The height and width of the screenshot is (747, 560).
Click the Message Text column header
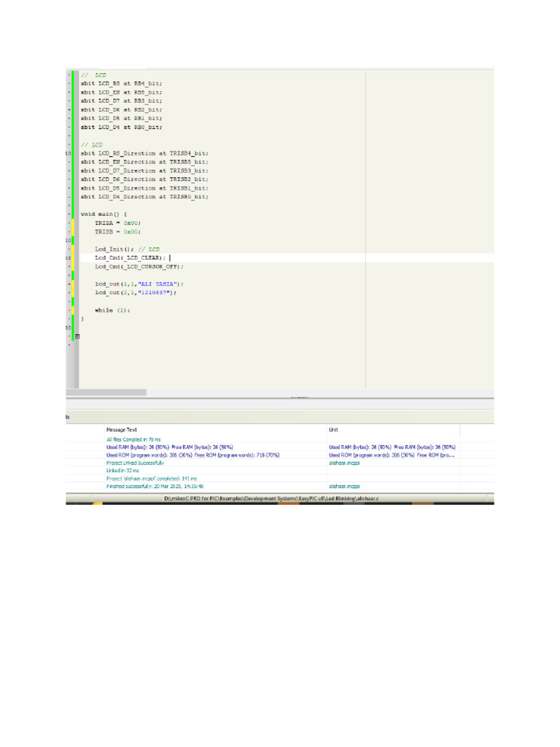[122, 430]
